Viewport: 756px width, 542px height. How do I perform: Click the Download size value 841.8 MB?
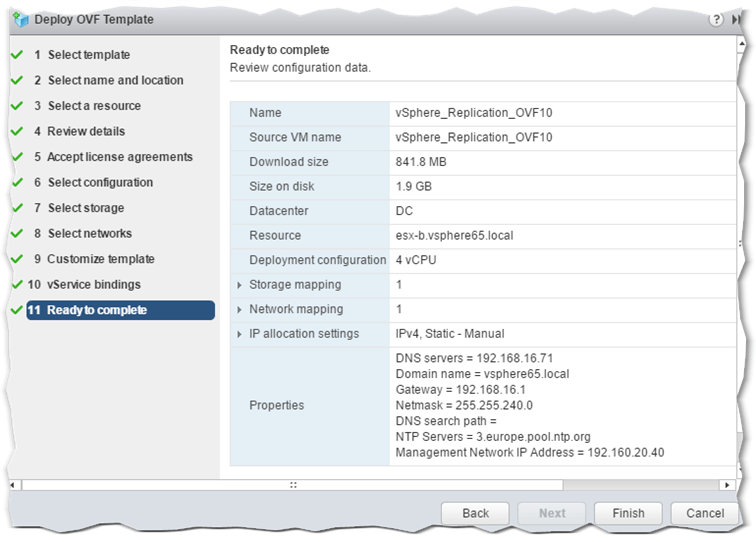click(x=421, y=162)
